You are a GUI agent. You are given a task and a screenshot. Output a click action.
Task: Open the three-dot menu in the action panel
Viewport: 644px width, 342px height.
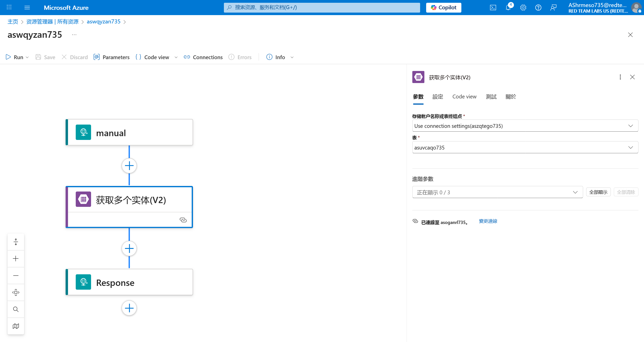coord(620,77)
